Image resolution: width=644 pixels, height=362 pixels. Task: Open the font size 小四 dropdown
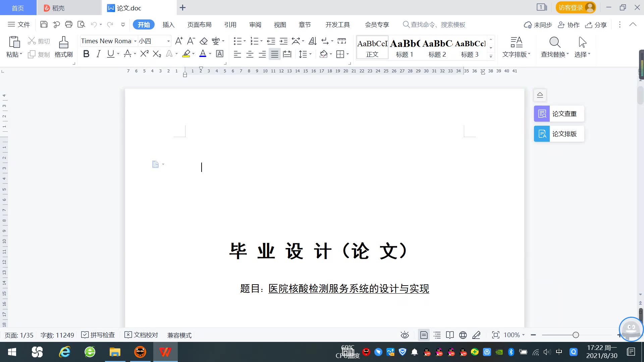(168, 41)
